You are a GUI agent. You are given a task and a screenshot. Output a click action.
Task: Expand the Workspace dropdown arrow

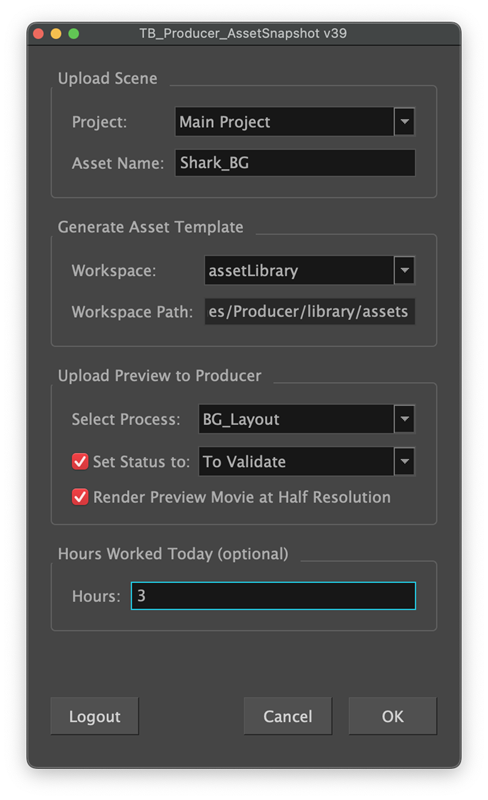click(x=404, y=270)
